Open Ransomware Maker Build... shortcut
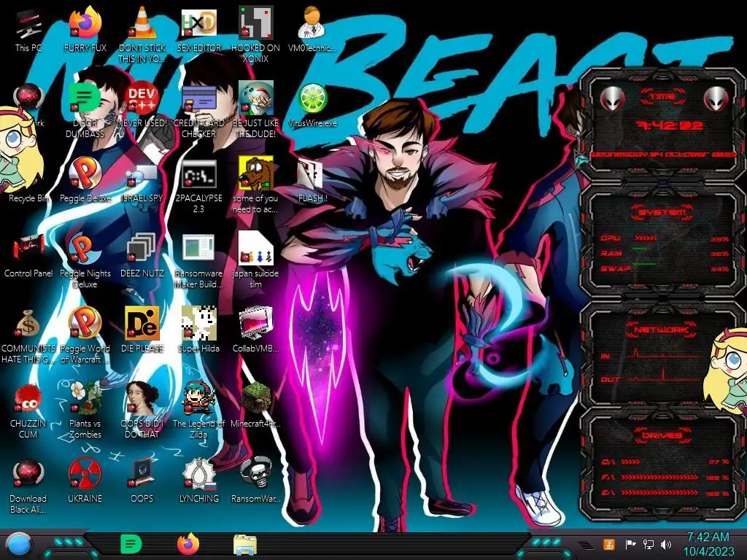The height and width of the screenshot is (560, 747). tap(198, 260)
